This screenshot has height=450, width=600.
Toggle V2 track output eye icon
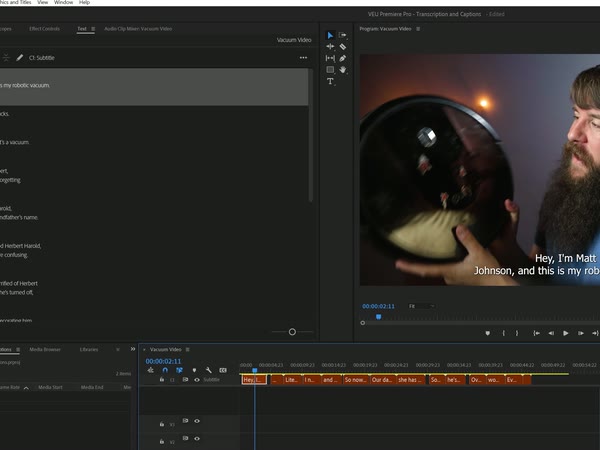[197, 439]
